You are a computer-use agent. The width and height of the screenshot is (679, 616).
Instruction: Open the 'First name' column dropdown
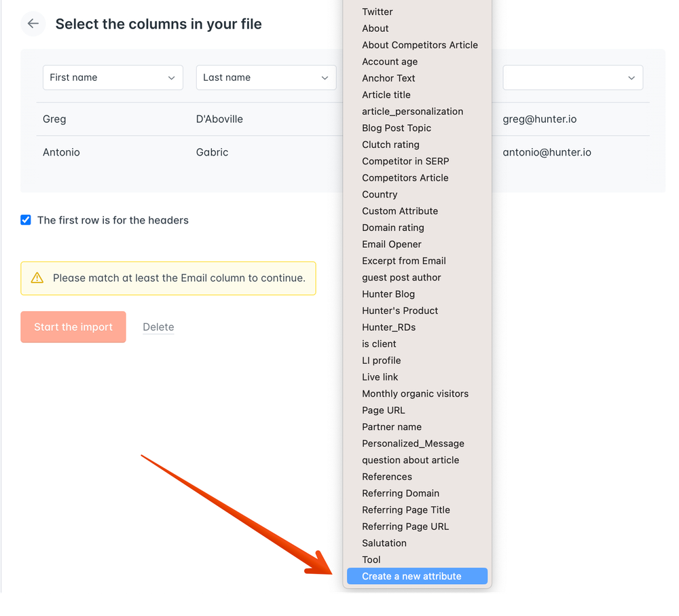coord(112,77)
